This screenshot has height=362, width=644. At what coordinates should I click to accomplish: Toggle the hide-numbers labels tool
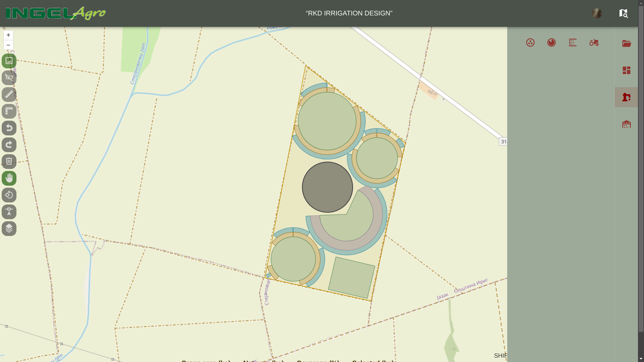click(x=9, y=78)
